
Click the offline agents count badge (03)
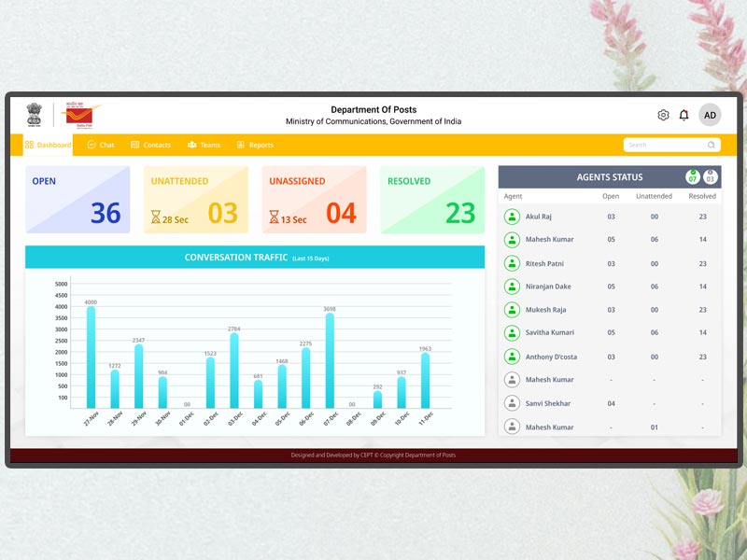(x=711, y=176)
